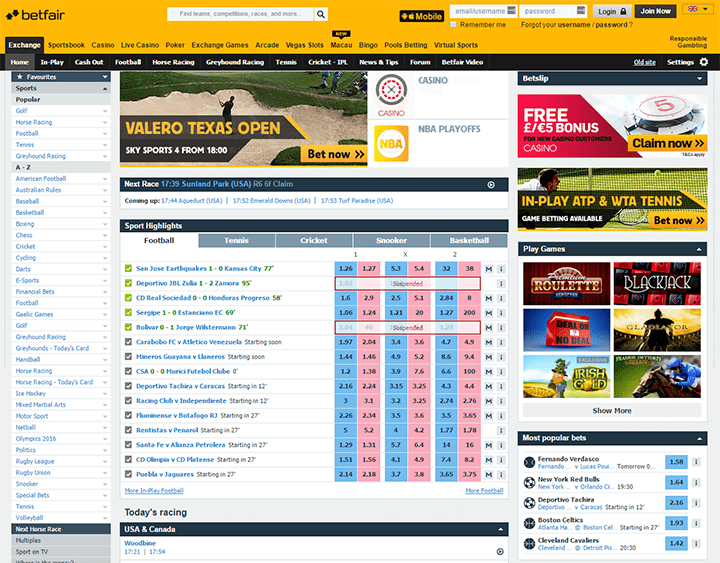Click M icon for Sergipe v Estanciano row
Screen dimensions: 720x563
coord(489,313)
